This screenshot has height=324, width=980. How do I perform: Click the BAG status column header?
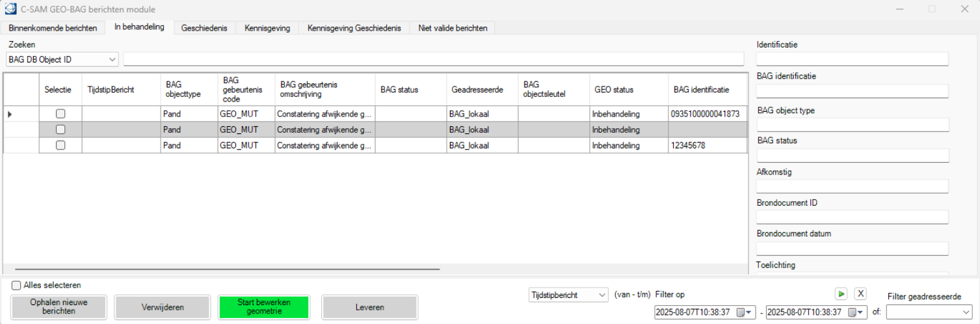pos(411,90)
